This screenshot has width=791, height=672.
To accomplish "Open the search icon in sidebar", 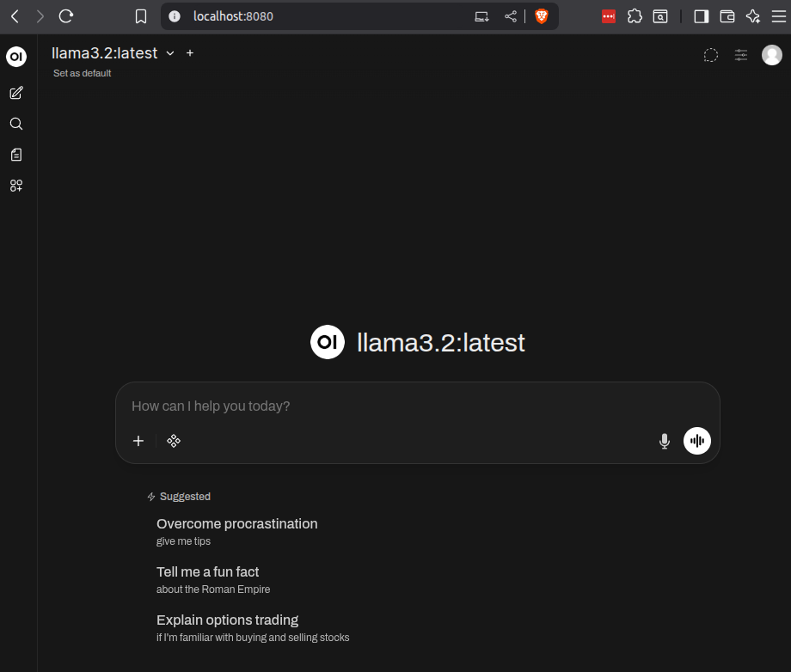I will 16,124.
